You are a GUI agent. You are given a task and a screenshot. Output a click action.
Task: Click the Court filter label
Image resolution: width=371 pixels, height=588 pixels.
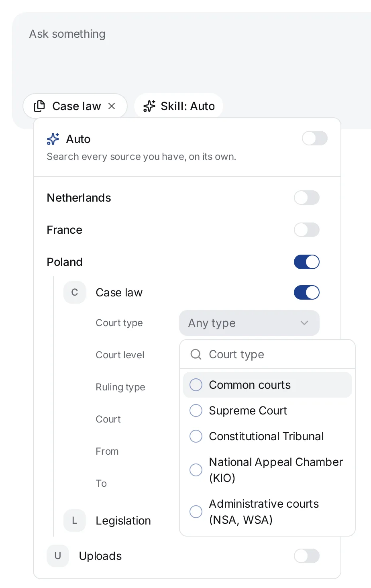click(x=108, y=419)
